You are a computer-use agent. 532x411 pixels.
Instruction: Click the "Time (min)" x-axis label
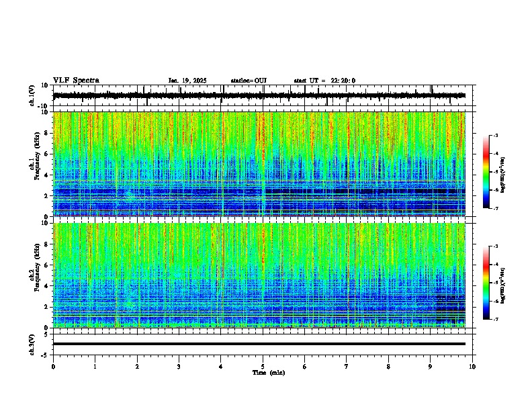[x=269, y=373]
